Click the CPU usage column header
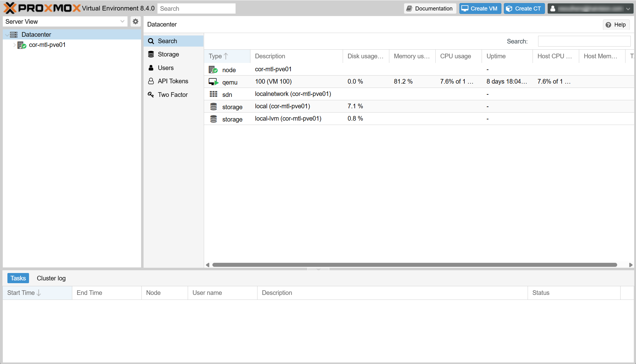The width and height of the screenshot is (636, 364). [458, 56]
